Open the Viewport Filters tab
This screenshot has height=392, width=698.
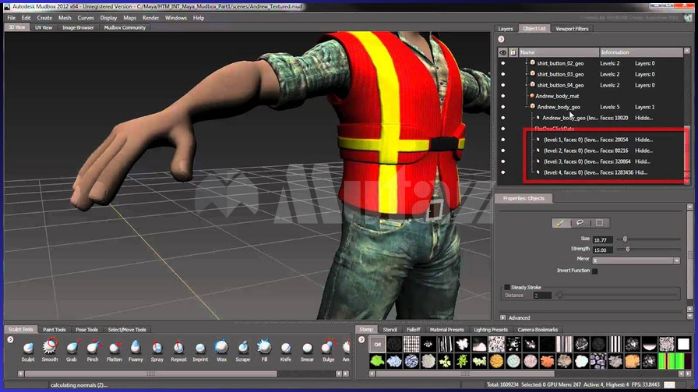point(572,28)
